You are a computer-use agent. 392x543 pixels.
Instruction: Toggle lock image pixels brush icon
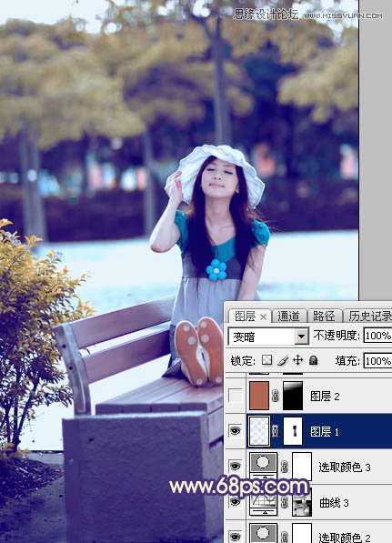(283, 360)
